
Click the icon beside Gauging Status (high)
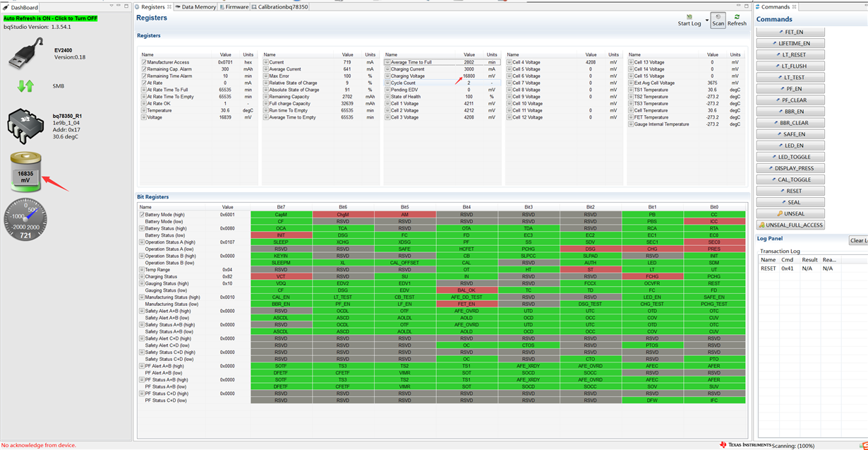pyautogui.click(x=142, y=283)
